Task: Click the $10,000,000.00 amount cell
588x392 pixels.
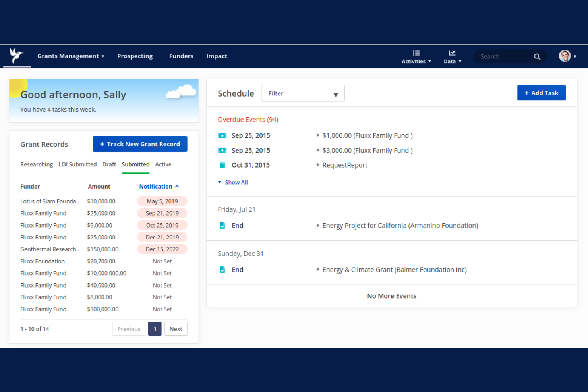Action: coord(106,273)
